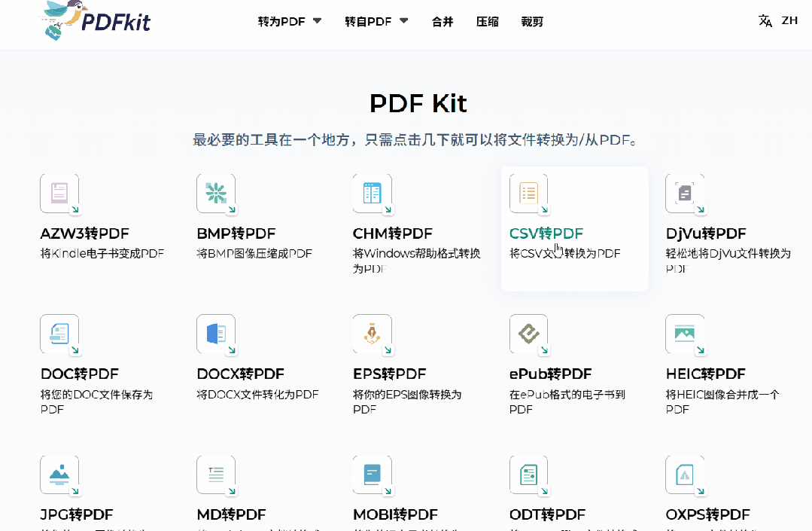This screenshot has height=531, width=812.
Task: Click the description 将您的DOC文件保存为PDF
Action: point(96,401)
